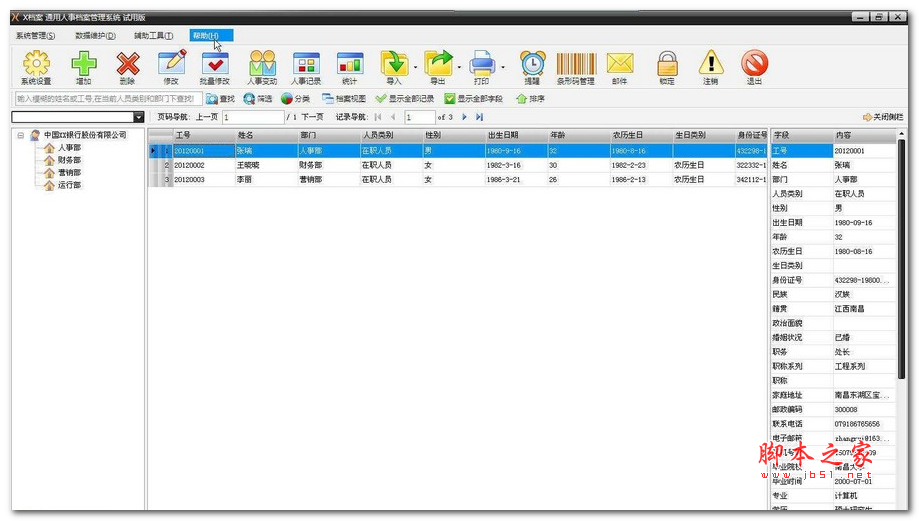Switch to 档案视图 archive view

(344, 99)
